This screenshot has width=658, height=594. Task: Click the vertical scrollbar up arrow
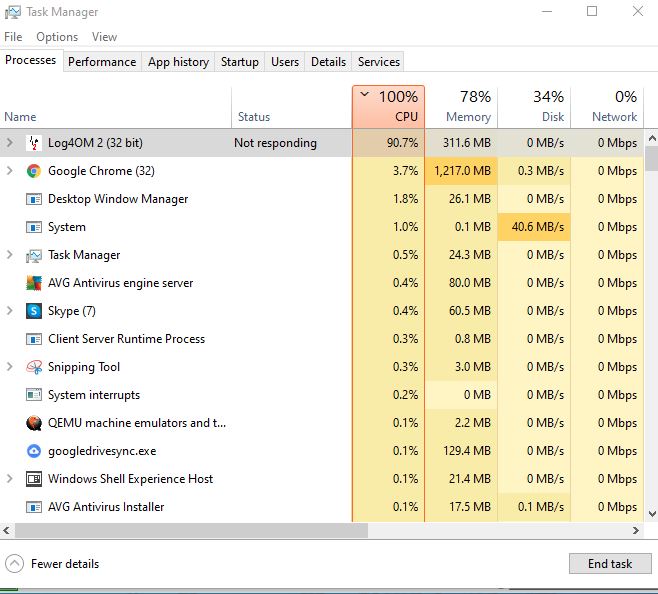pos(652,138)
